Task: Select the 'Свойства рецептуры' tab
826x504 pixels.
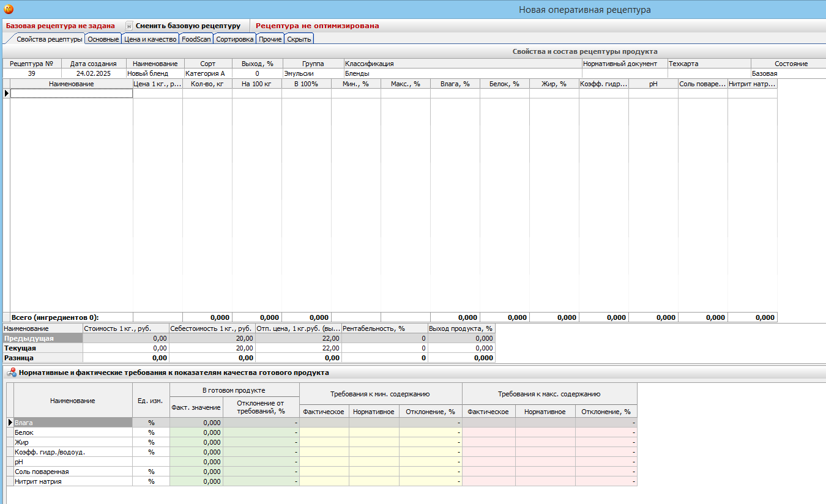Action: click(x=49, y=39)
